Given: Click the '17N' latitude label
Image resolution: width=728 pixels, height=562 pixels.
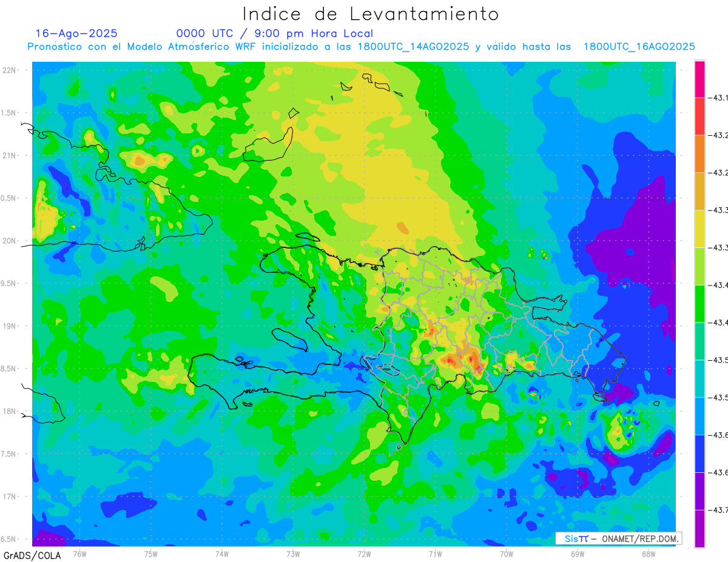Looking at the screenshot, I should pyautogui.click(x=10, y=497).
